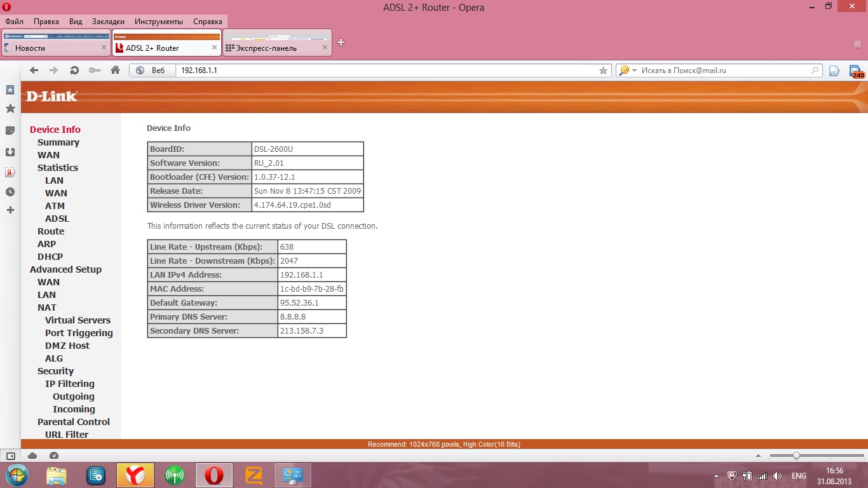Open the History clock sidebar panel

point(10,192)
